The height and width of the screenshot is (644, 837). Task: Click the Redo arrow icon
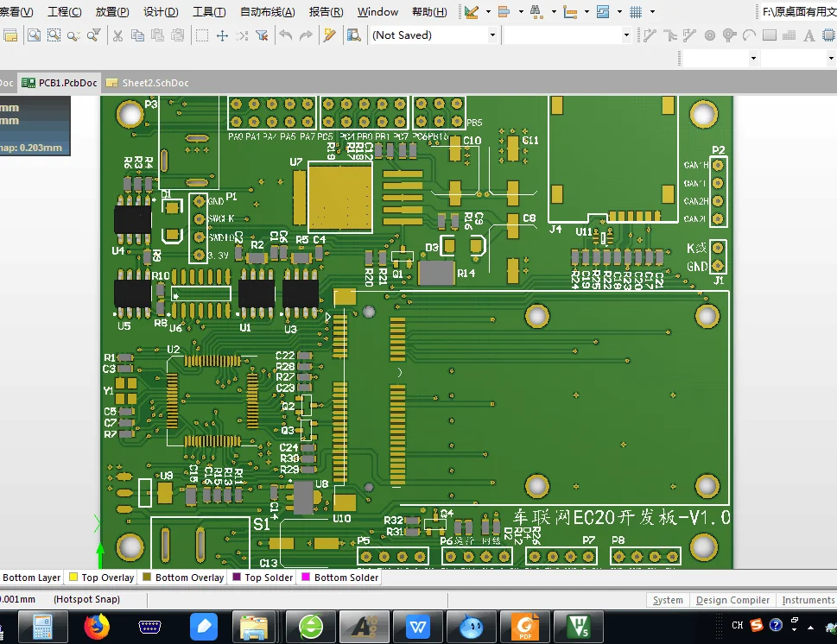[x=306, y=35]
